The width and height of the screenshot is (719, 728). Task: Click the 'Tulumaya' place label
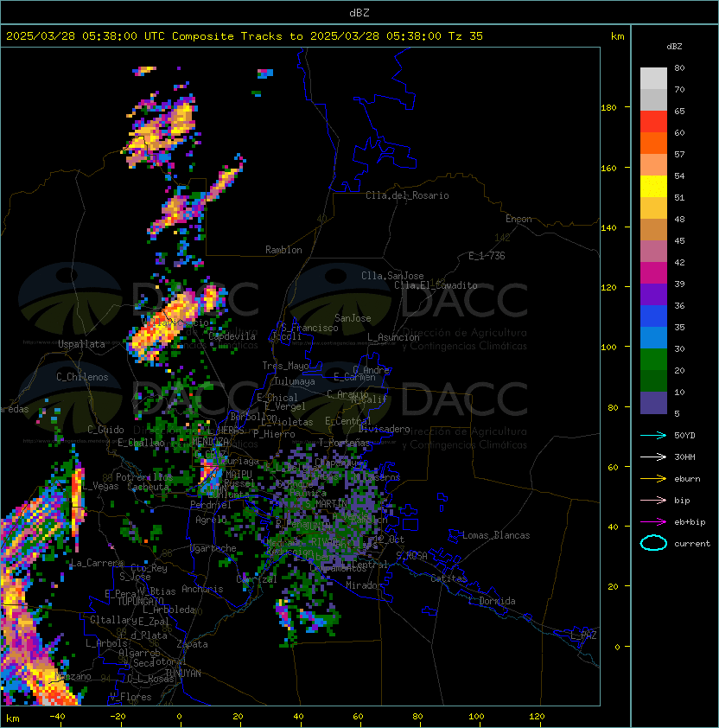click(295, 381)
